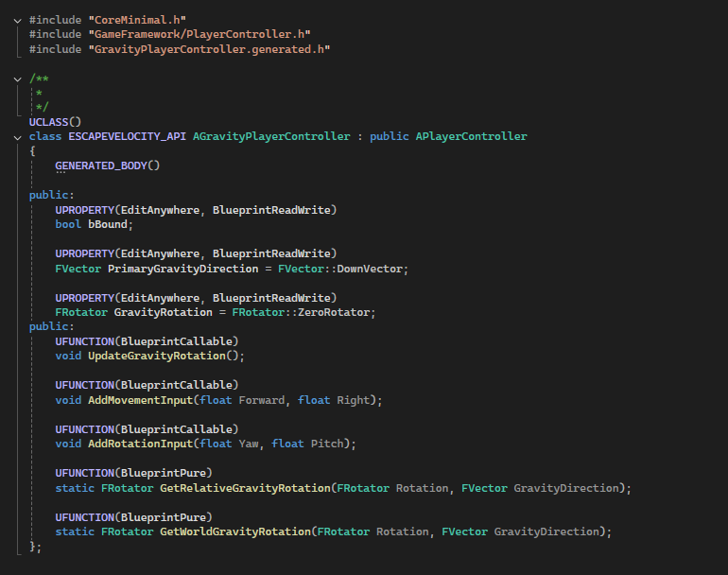The image size is (728, 575).
Task: Click the closing brace }; of the class
Action: [35, 547]
